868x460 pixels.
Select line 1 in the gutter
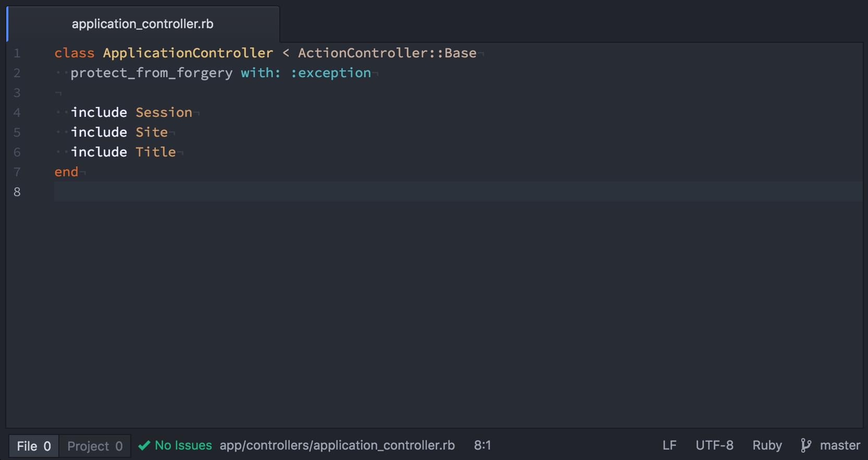click(x=17, y=53)
